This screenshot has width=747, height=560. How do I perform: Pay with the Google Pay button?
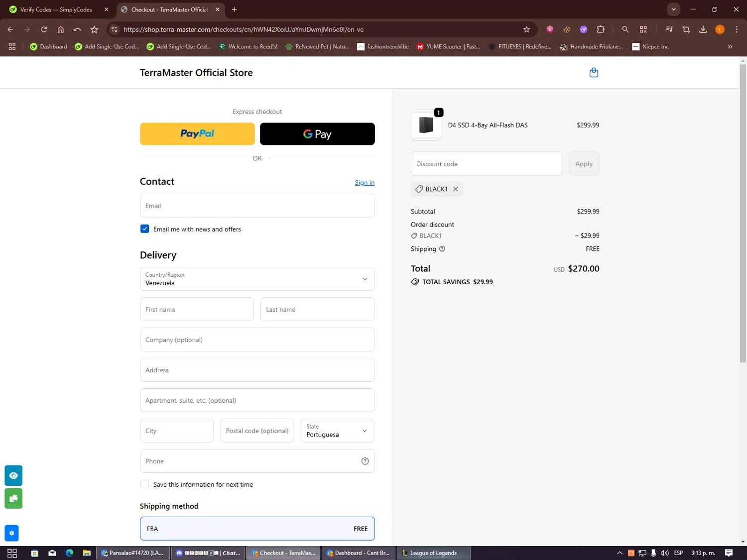click(317, 134)
